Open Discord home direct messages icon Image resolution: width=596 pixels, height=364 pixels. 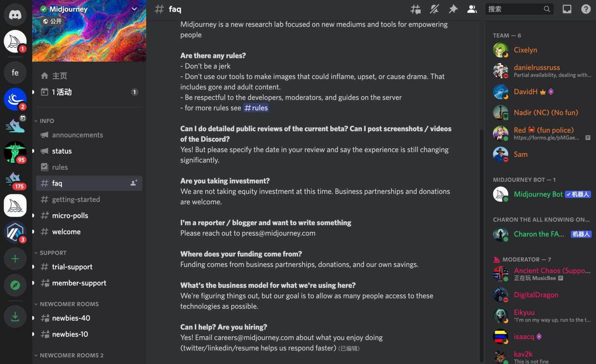click(x=15, y=15)
